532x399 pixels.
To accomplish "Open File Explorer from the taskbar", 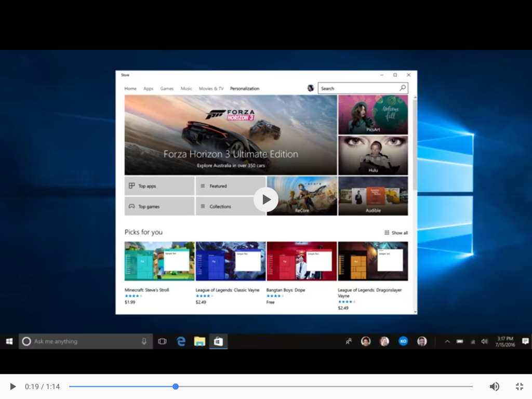I will coord(199,341).
